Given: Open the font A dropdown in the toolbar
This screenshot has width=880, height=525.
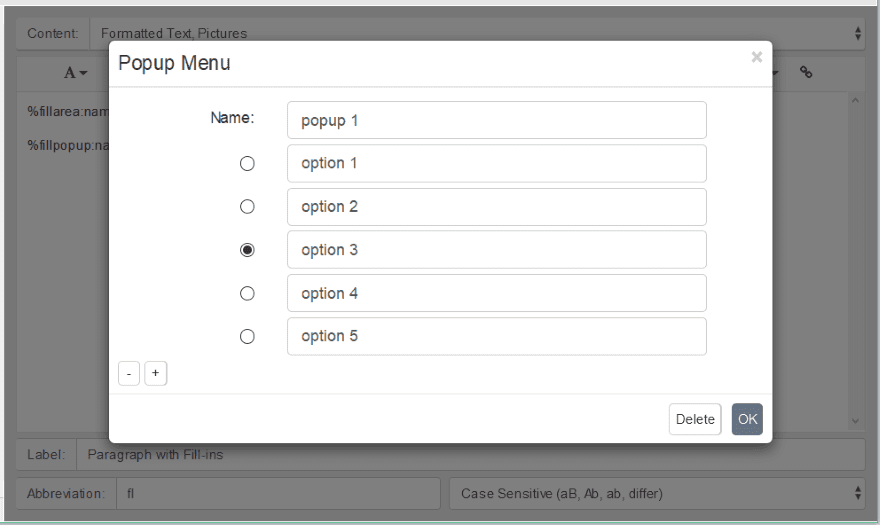Looking at the screenshot, I should tap(76, 73).
